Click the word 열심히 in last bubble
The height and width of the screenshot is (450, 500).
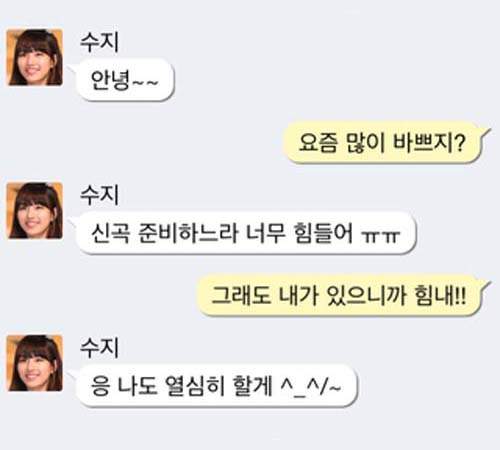point(195,386)
